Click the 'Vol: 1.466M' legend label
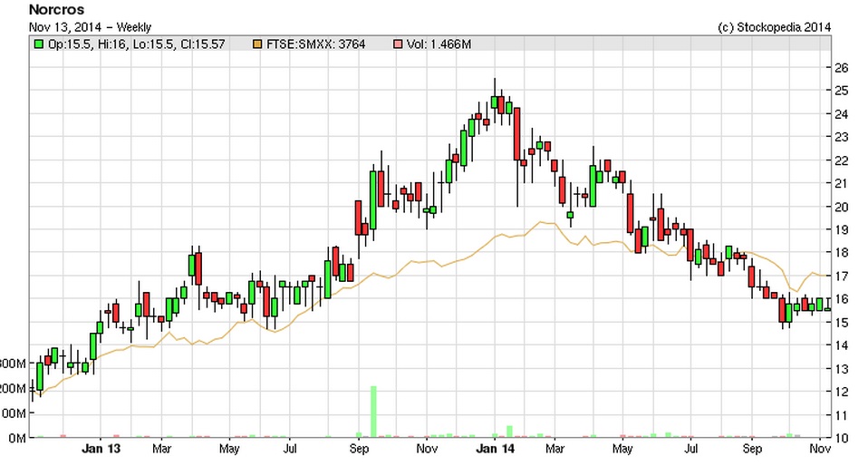868x466 pixels. tap(439, 44)
